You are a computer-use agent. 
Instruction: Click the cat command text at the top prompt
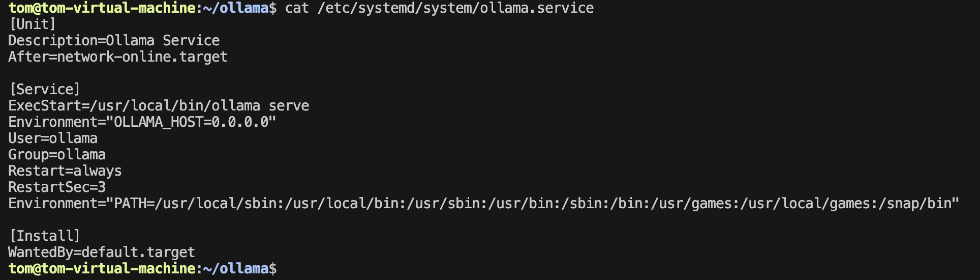pos(297,8)
